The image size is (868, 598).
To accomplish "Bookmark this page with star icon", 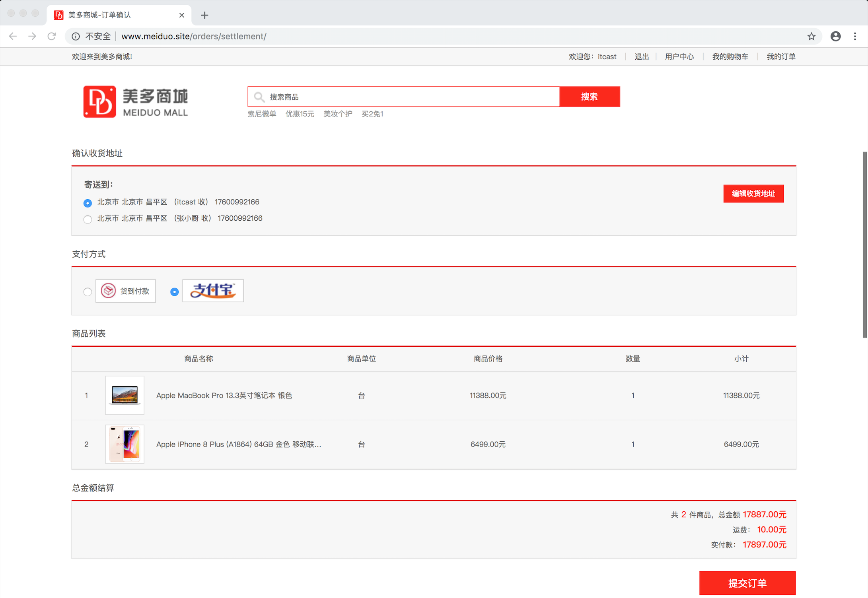I will [x=811, y=37].
